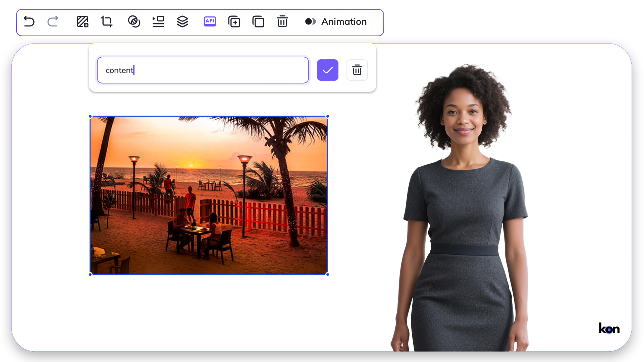The height and width of the screenshot is (362, 644).
Task: Open the layers stack icon
Action: click(182, 22)
